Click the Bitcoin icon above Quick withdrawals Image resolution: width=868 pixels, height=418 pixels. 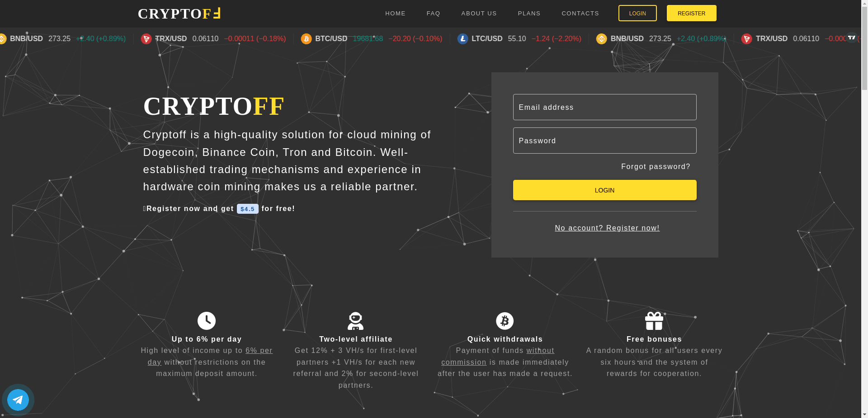click(x=505, y=320)
